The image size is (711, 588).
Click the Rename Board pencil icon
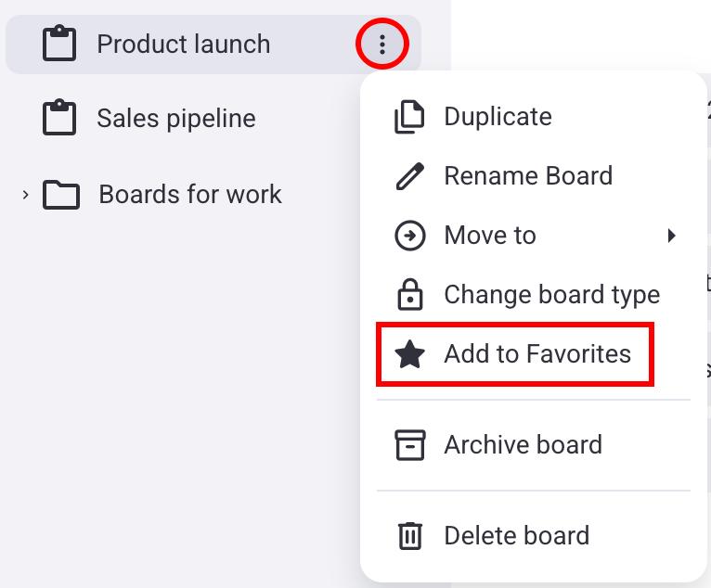click(x=409, y=176)
